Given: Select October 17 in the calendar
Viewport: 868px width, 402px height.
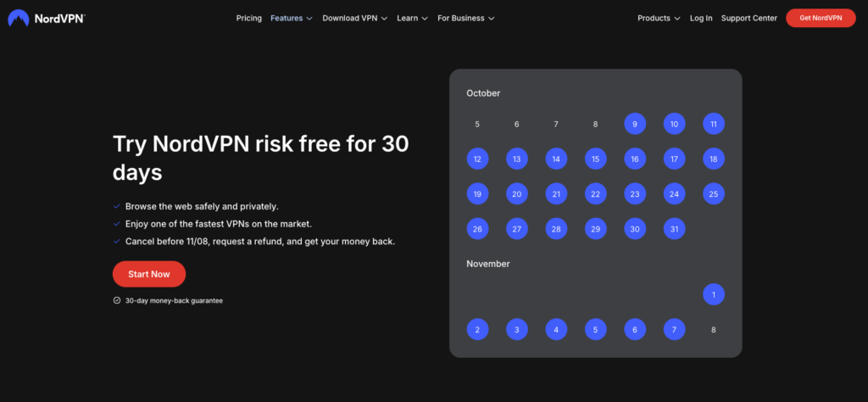Looking at the screenshot, I should coord(674,159).
